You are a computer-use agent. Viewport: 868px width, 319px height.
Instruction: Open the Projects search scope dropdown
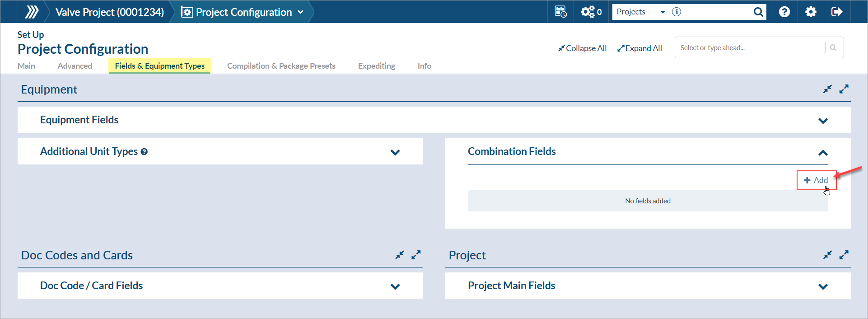coord(640,12)
